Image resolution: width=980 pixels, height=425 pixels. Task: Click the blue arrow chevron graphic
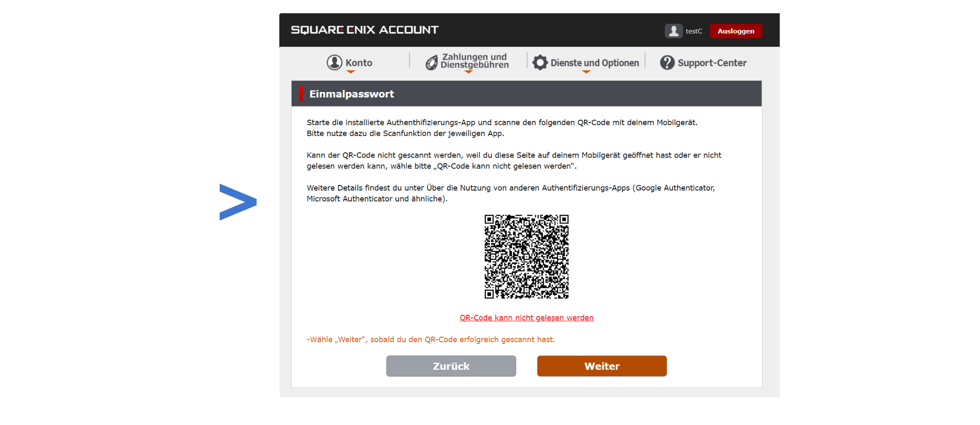(x=238, y=202)
